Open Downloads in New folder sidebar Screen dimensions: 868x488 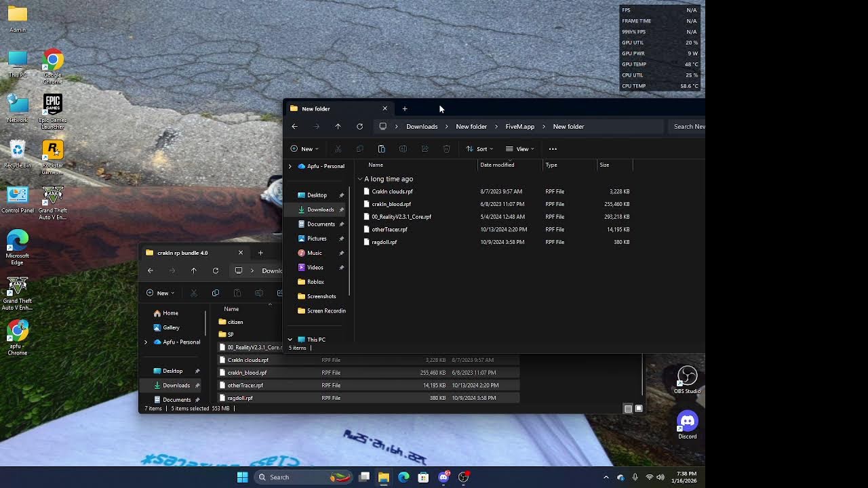320,209
